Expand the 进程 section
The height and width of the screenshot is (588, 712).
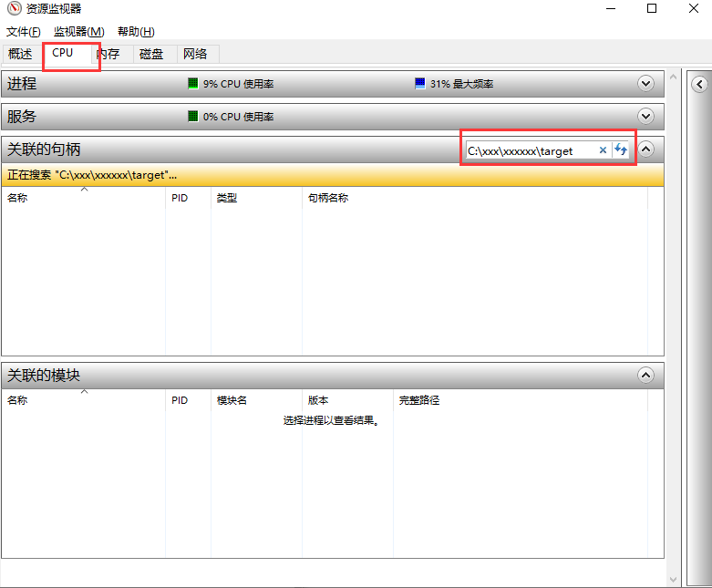pos(645,84)
